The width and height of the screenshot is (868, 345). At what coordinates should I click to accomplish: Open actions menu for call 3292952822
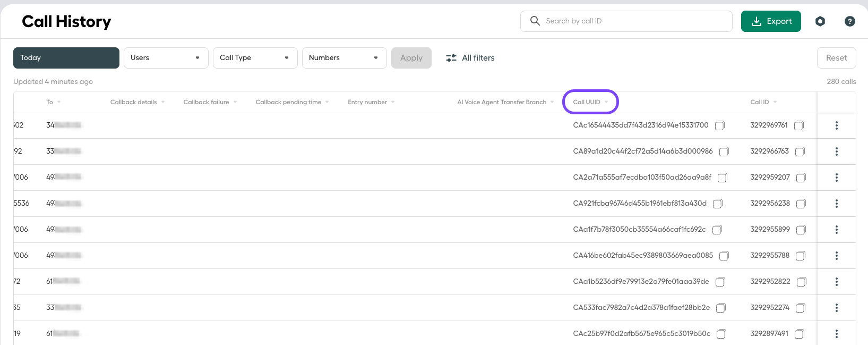pos(837,282)
